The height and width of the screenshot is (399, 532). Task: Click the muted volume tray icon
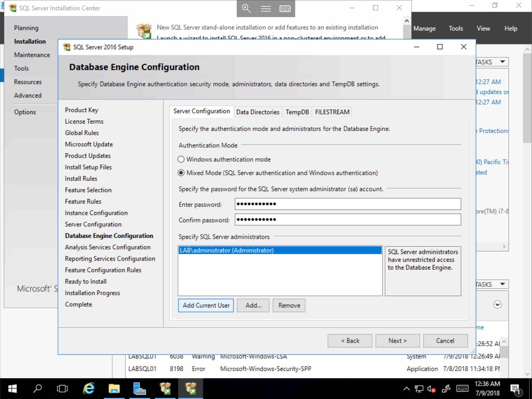click(x=431, y=389)
